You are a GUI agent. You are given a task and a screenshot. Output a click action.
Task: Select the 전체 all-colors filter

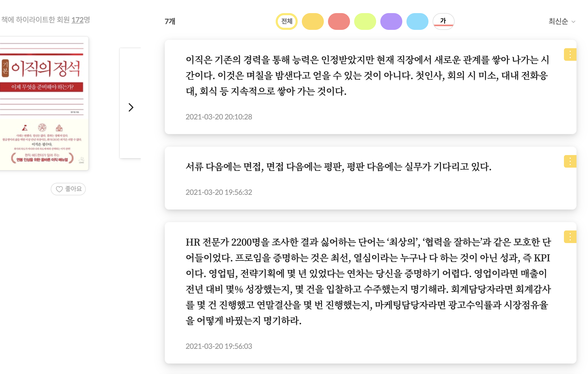pos(286,21)
